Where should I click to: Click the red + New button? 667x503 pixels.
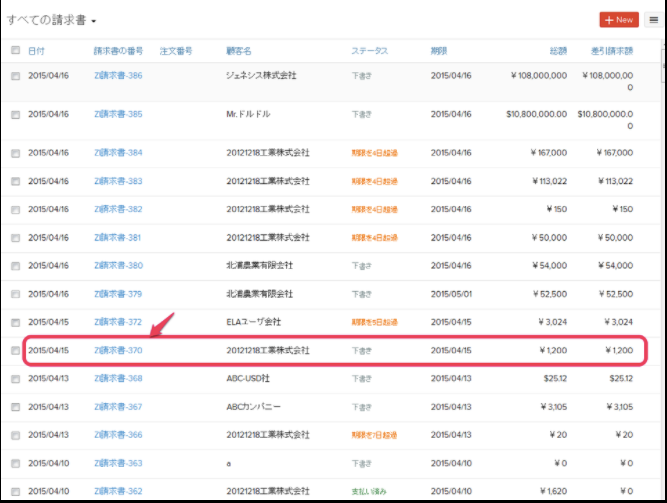[x=619, y=19]
